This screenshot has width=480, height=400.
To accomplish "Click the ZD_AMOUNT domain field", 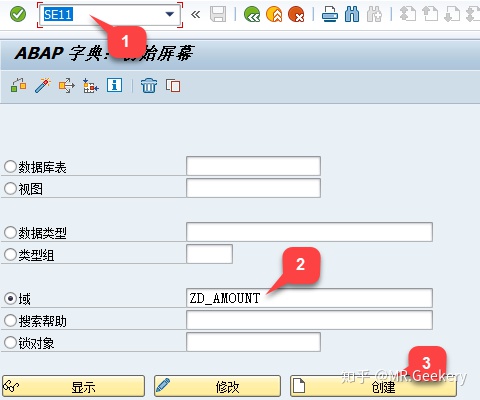I will pyautogui.click(x=309, y=298).
